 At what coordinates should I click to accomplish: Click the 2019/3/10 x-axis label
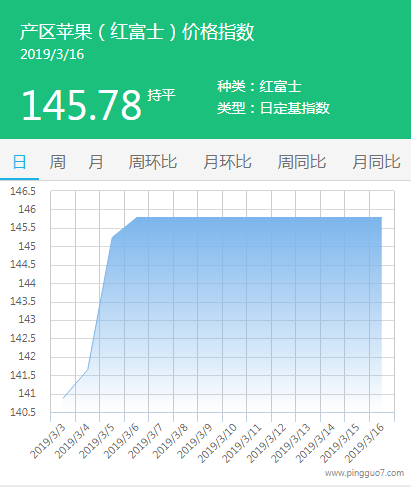(217, 443)
